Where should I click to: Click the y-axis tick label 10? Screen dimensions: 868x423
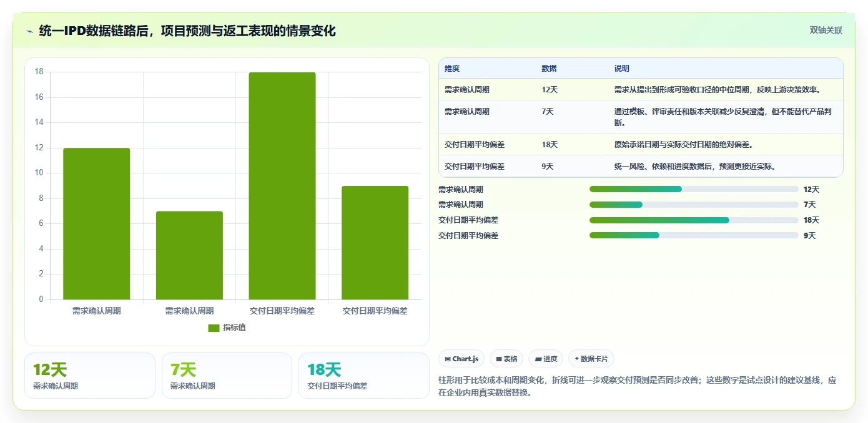(x=39, y=173)
